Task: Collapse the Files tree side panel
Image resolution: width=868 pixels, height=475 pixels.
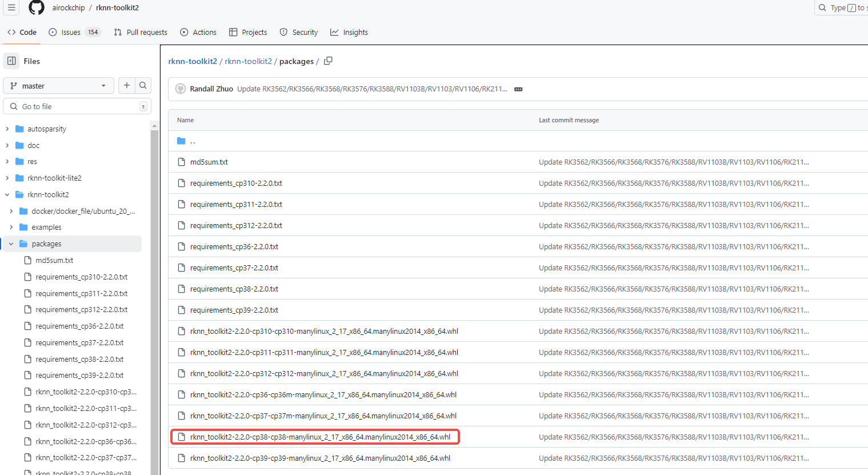Action: point(11,61)
